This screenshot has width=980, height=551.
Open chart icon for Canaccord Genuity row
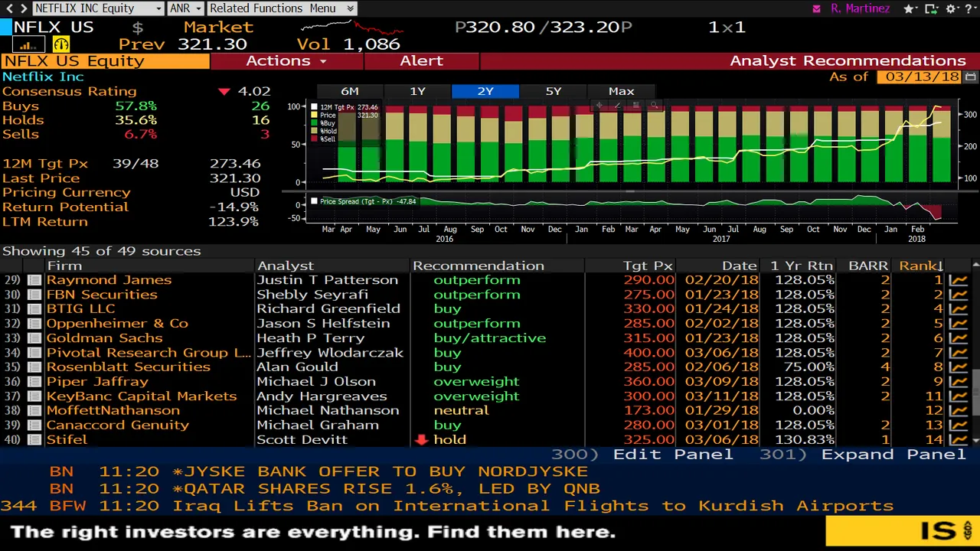(957, 425)
